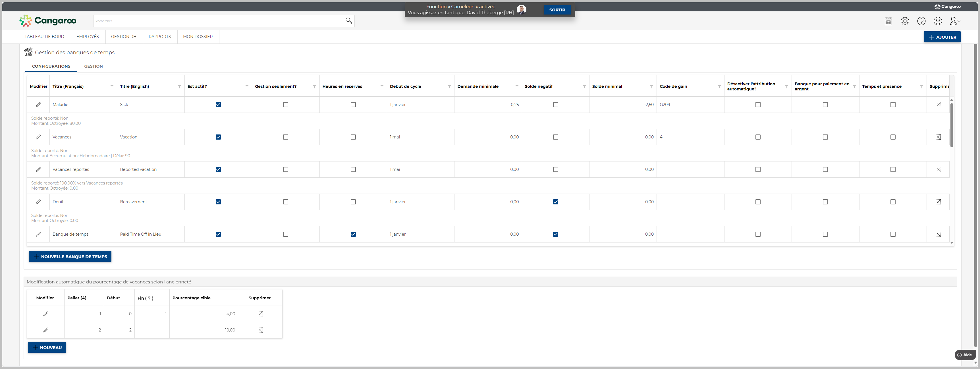Edit the Maladie row with pencil icon

coord(38,105)
